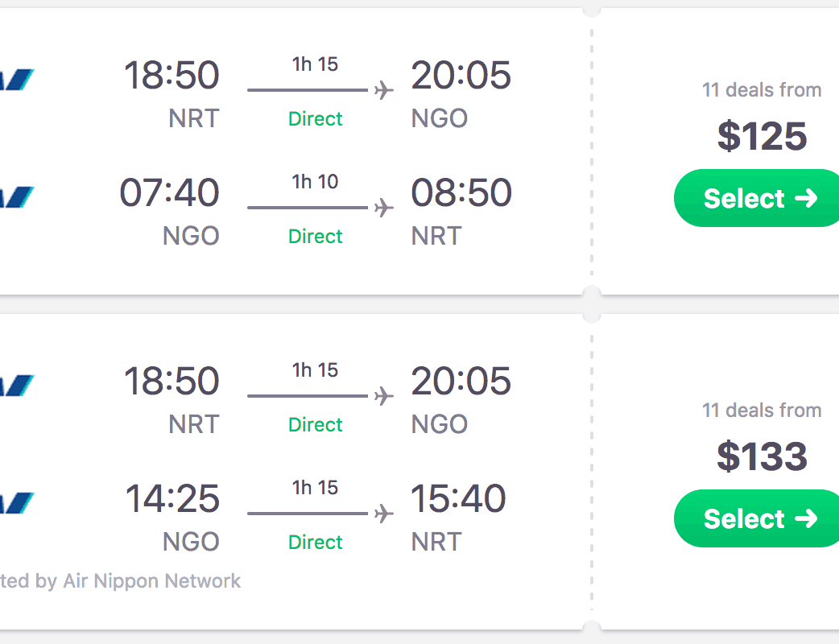Click the airline logo beside the 07:40 departure
Viewport: 839px width, 644px height.
tap(18, 196)
